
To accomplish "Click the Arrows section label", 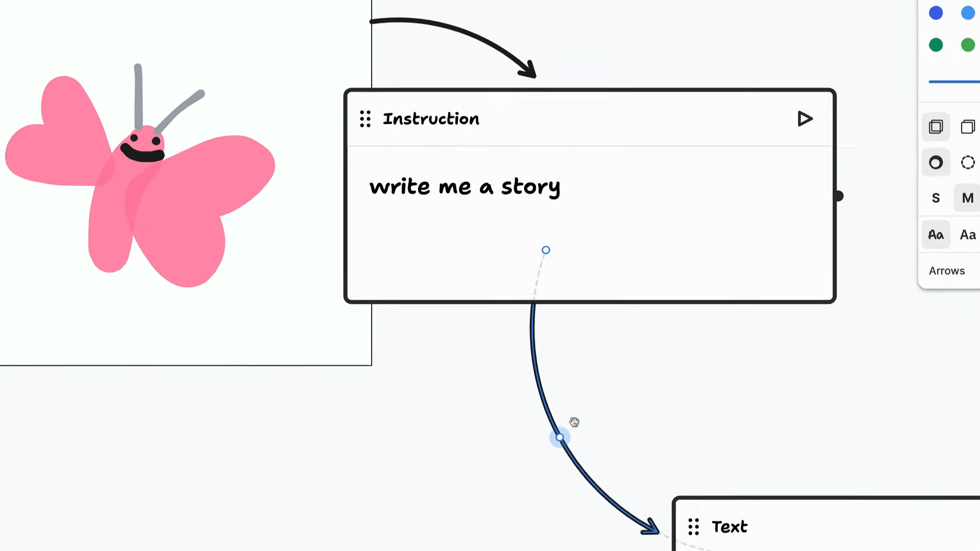I will (947, 270).
